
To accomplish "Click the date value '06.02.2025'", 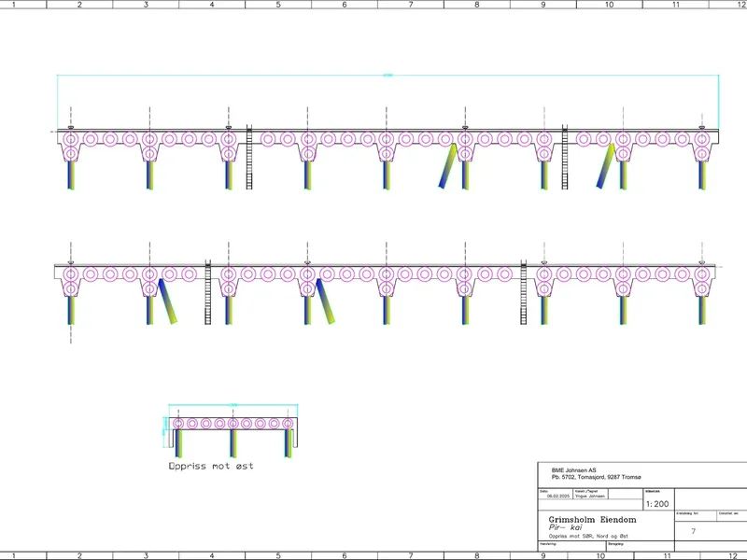I will (557, 497).
